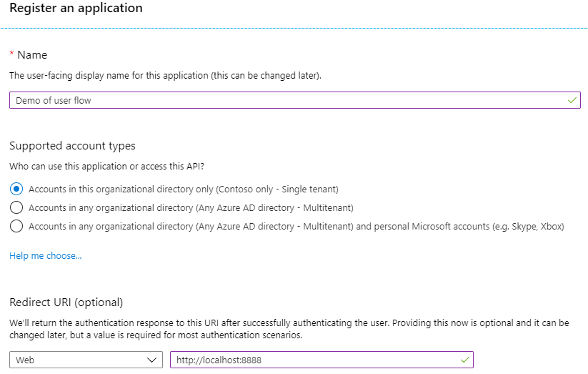Click green checkmark in Name field
This screenshot has height=374, width=588.
click(572, 101)
